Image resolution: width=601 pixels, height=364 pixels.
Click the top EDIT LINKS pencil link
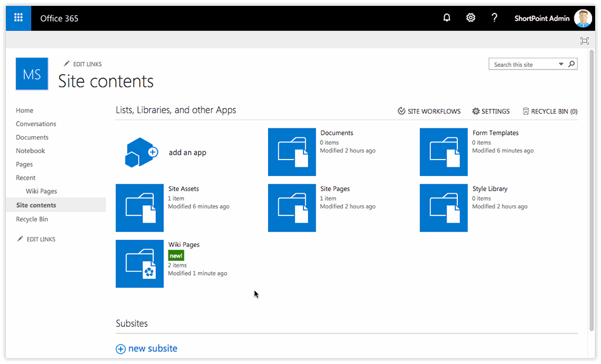83,64
